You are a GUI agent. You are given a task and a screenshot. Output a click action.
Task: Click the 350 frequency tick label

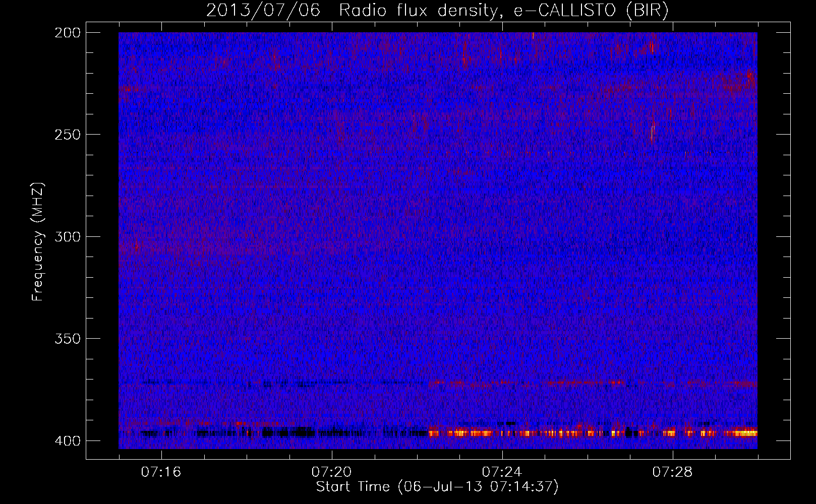pos(67,338)
